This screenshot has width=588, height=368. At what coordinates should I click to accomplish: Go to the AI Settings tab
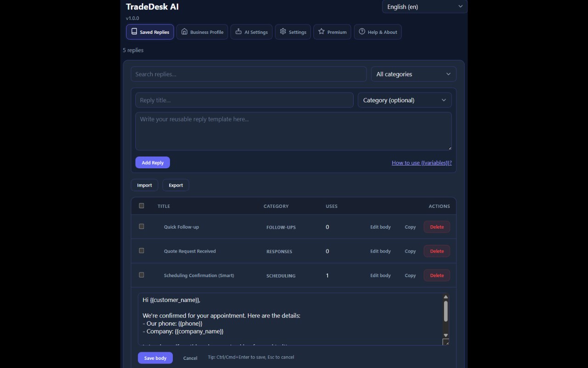point(251,32)
